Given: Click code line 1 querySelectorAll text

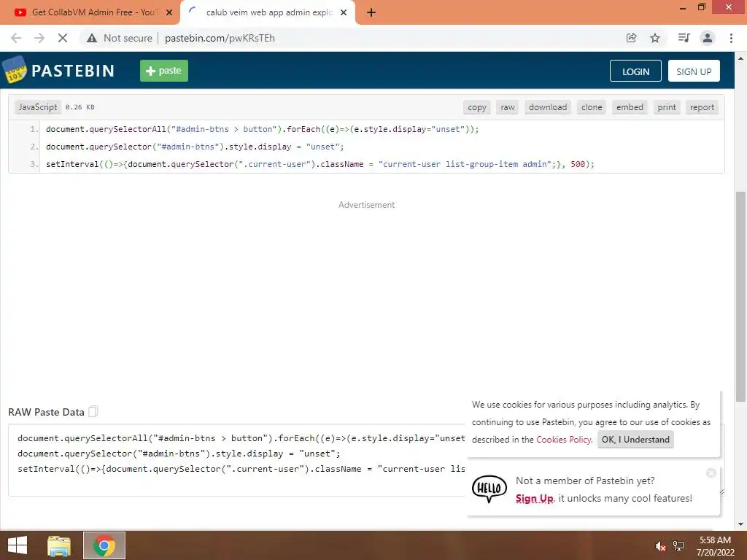Looking at the screenshot, I should pyautogui.click(x=263, y=129).
